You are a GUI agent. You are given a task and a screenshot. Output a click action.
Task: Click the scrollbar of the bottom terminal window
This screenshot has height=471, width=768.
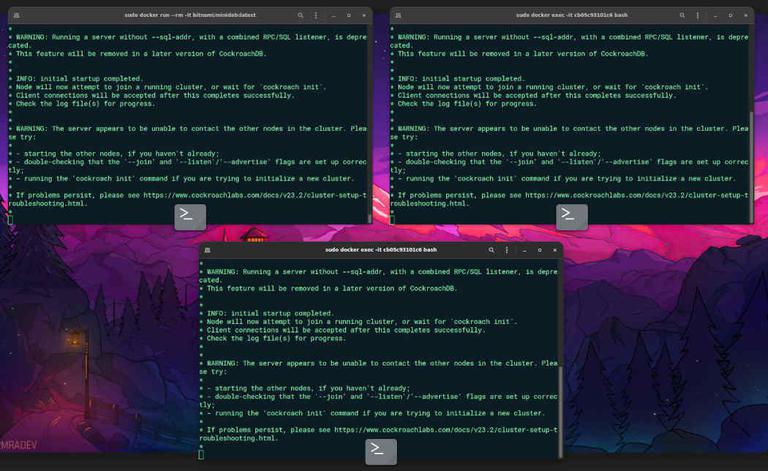pyautogui.click(x=560, y=411)
